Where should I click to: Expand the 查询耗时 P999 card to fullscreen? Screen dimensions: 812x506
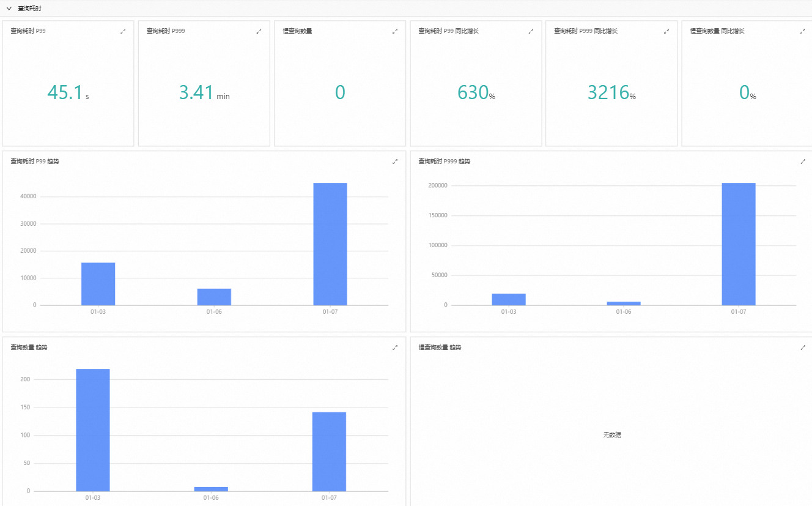[x=259, y=31]
